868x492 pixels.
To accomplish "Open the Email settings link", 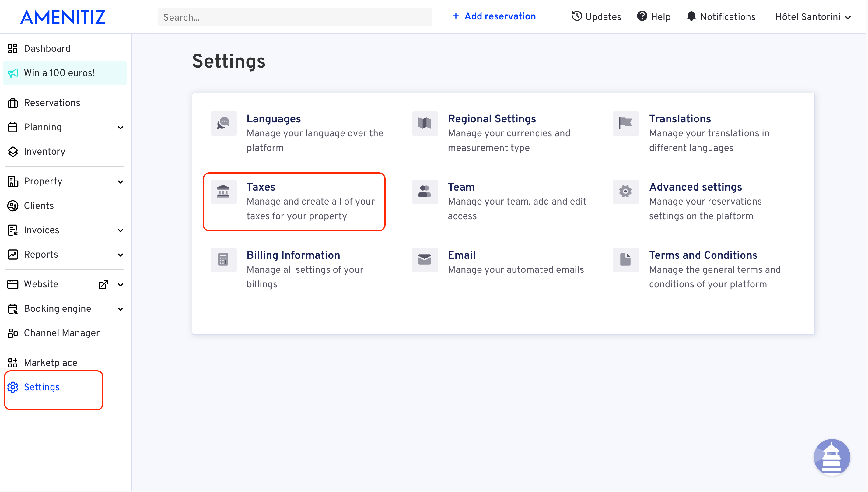I will [x=462, y=255].
